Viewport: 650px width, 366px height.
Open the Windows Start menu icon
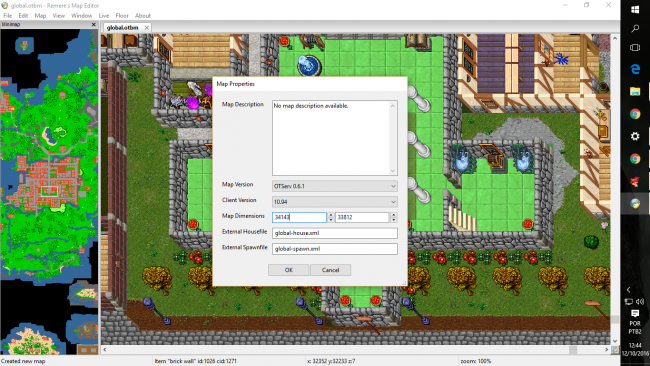[x=635, y=9]
